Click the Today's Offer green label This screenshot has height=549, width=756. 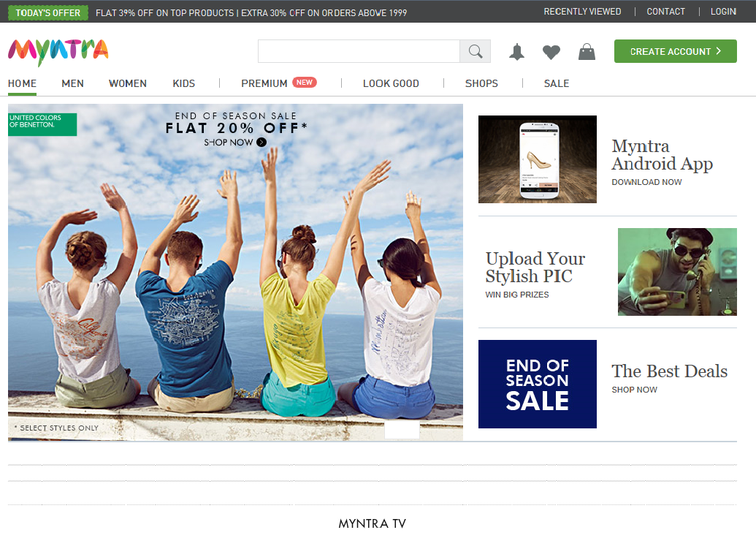coord(48,12)
